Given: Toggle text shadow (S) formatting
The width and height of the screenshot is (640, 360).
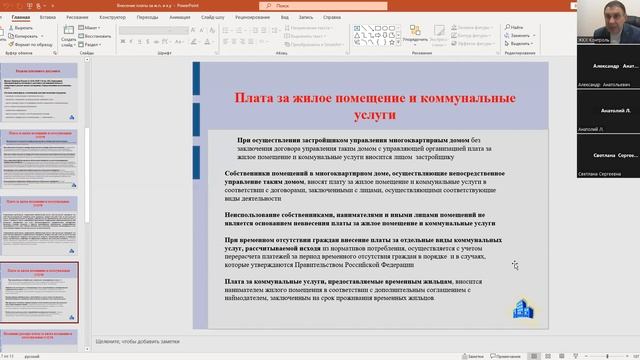Looking at the screenshot, I should (147, 42).
